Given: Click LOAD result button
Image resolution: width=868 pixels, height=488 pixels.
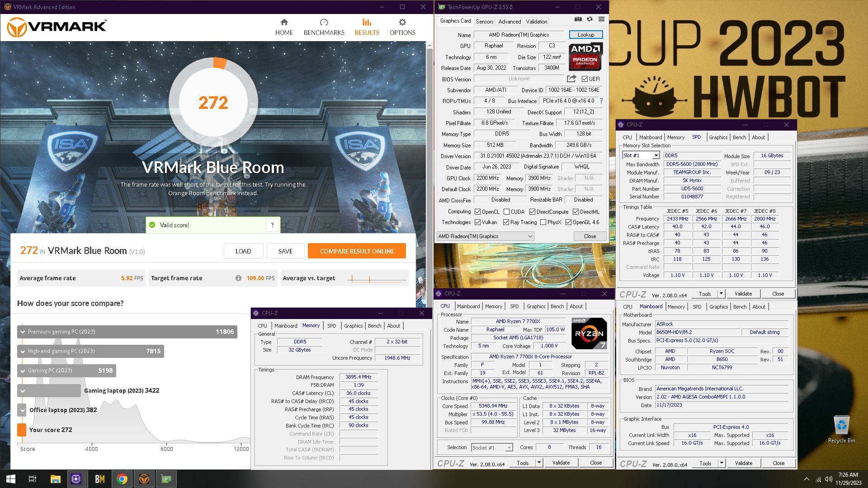Looking at the screenshot, I should 243,251.
